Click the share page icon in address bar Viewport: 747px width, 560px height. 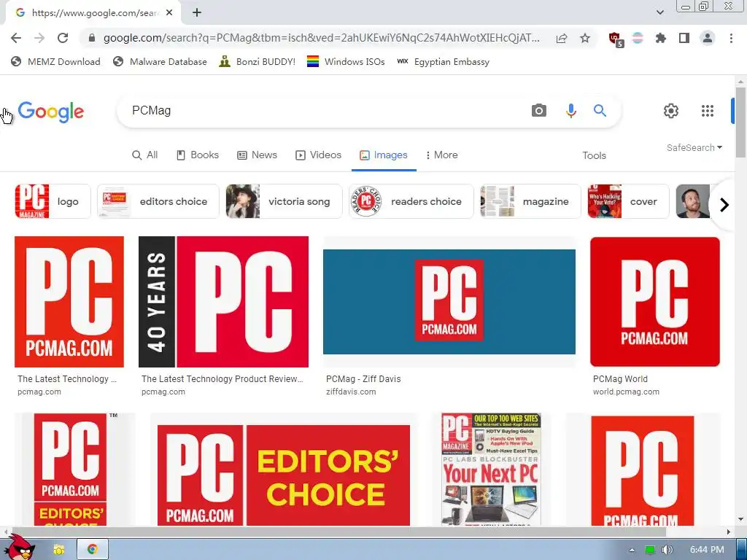562,38
